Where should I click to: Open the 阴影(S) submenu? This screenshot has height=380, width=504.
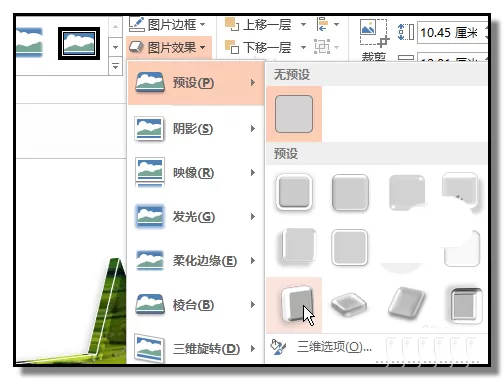coord(196,129)
